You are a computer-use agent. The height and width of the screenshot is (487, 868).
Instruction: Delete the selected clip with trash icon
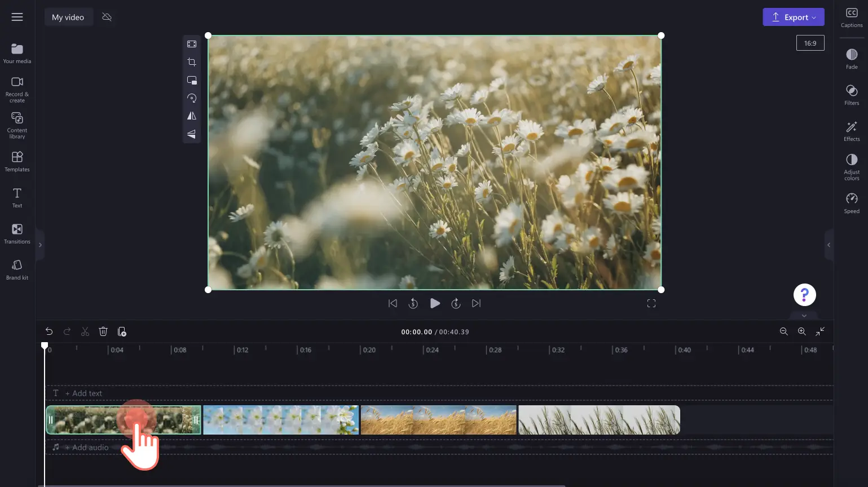point(103,331)
